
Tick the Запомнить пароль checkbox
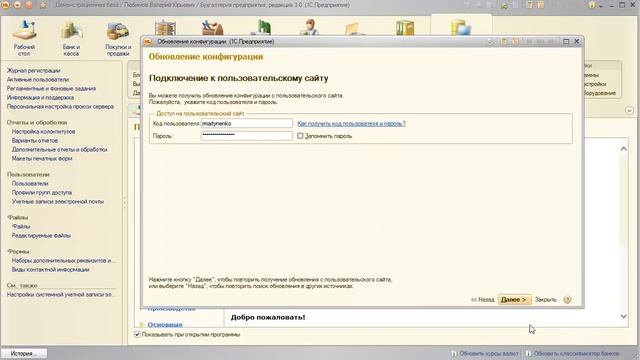tap(300, 136)
